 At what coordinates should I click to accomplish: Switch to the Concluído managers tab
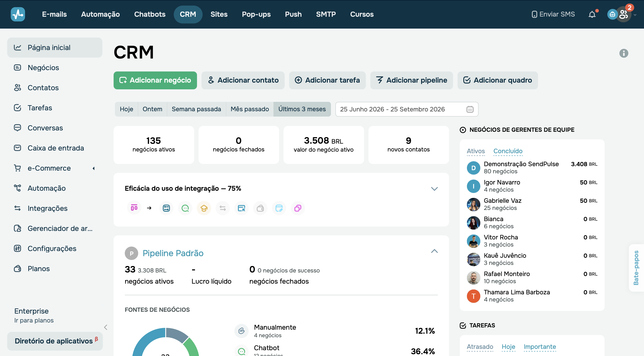point(508,151)
